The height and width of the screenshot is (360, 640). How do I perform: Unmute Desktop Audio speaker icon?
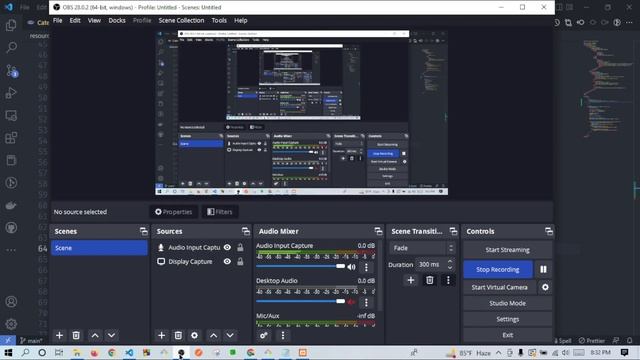point(351,302)
